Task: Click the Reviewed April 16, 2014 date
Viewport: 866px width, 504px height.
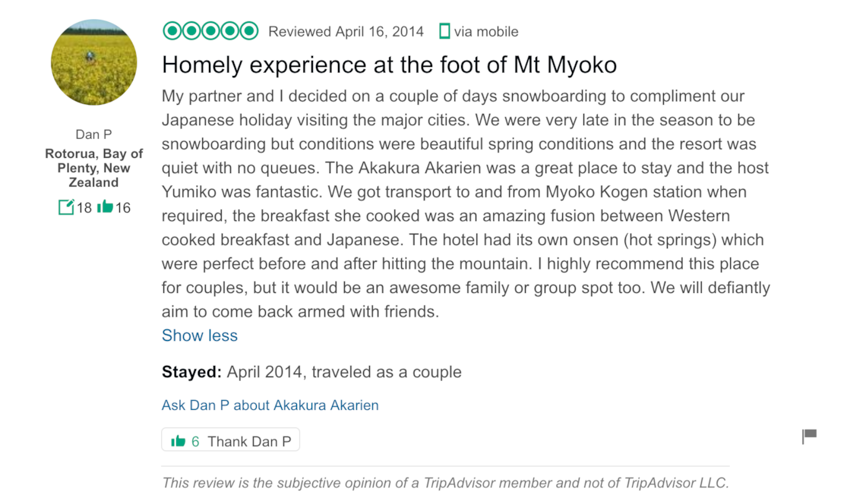Action: tap(346, 31)
